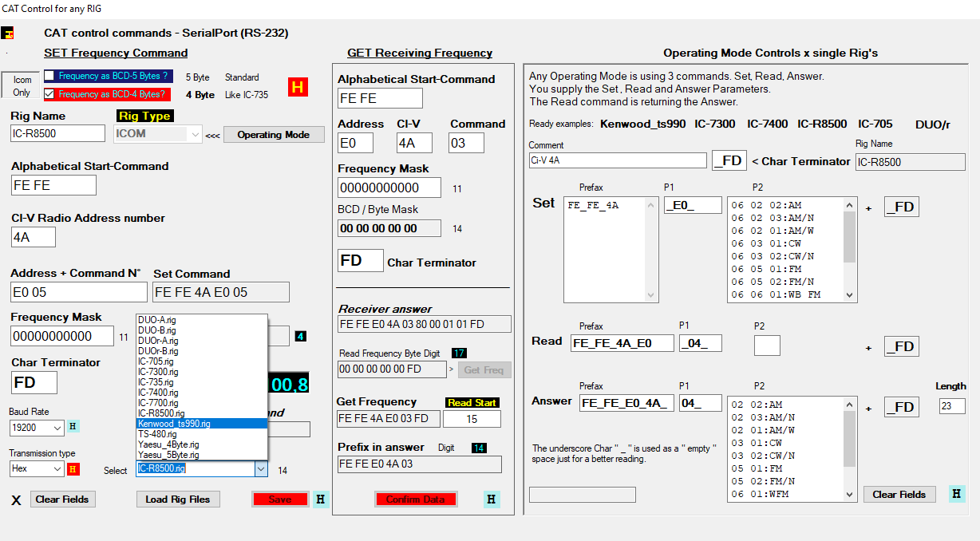The height and width of the screenshot is (541, 980).
Task: Open the Transmission type Hex dropdown
Action: coord(57,469)
